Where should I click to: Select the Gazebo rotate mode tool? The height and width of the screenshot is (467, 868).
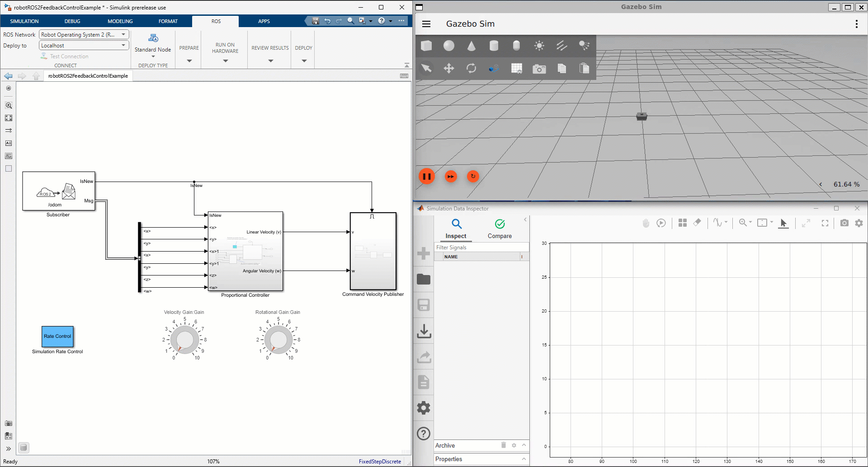pos(471,68)
